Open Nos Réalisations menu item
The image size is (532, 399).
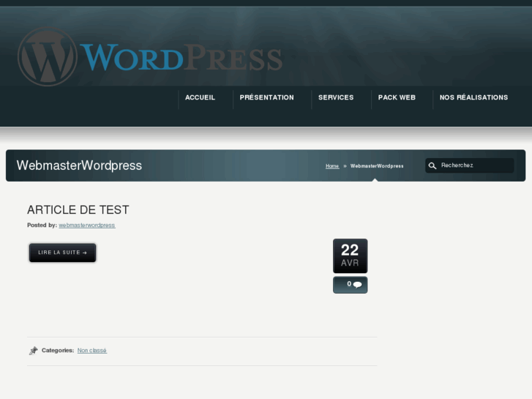[x=473, y=97]
